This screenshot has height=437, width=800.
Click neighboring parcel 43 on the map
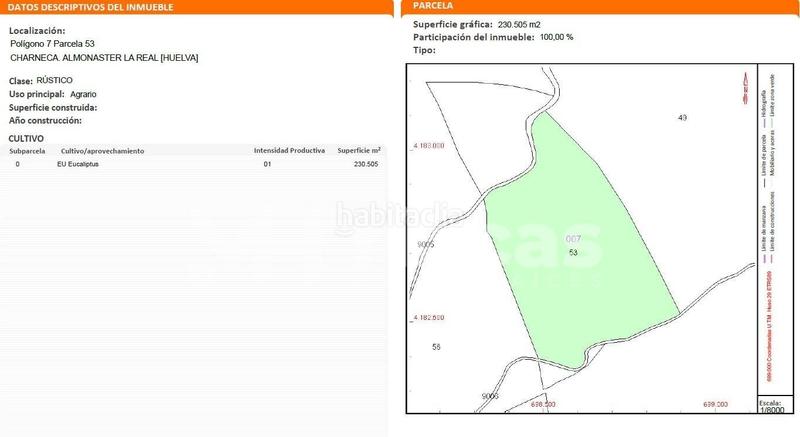pos(682,118)
